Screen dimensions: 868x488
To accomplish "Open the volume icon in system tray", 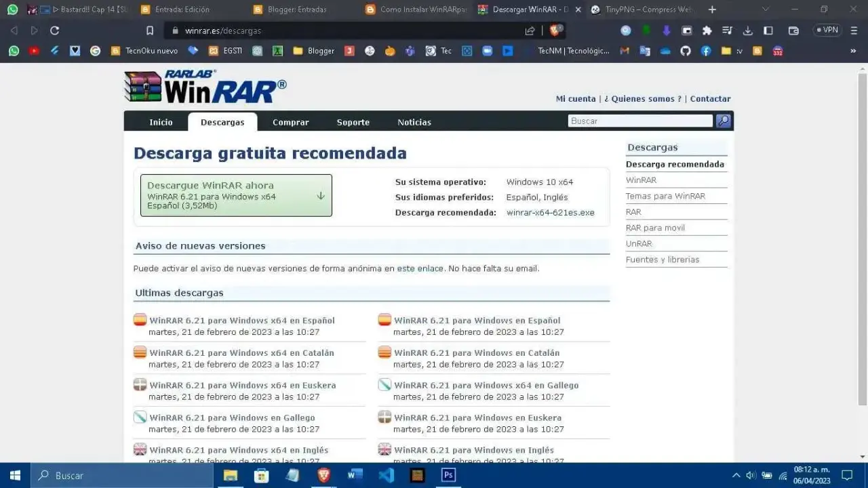I will (x=751, y=475).
